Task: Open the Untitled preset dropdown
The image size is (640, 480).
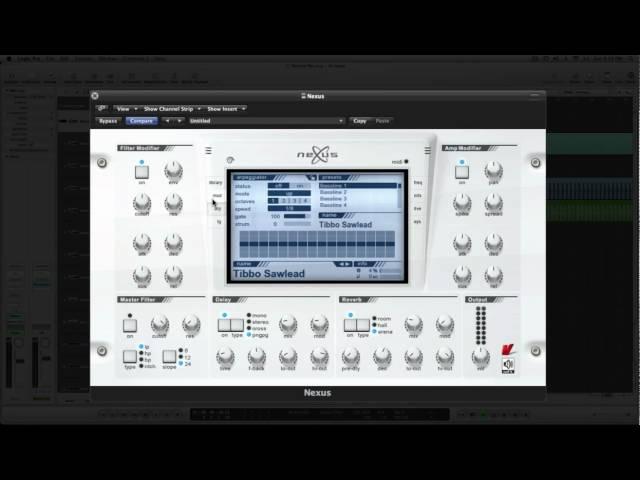Action: (266, 121)
